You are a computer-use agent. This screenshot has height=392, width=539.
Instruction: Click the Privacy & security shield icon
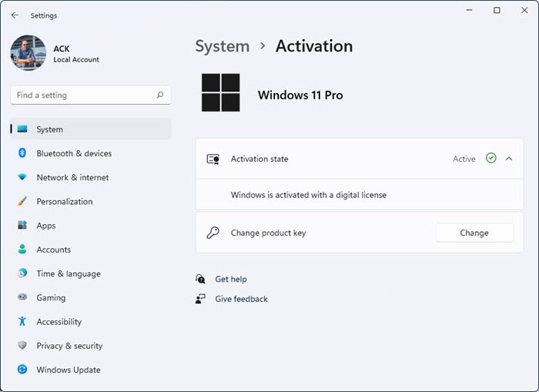(22, 346)
